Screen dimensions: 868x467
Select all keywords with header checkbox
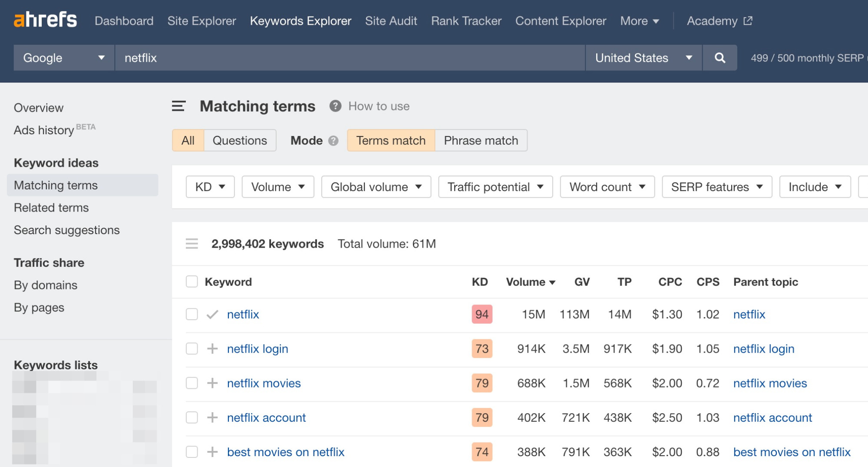(191, 282)
